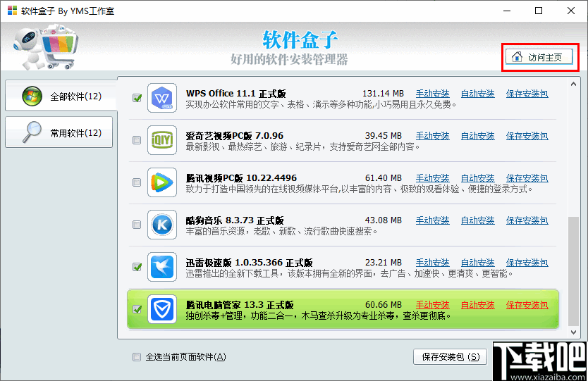Open the 访问主页 button
588x381 pixels.
click(x=539, y=57)
